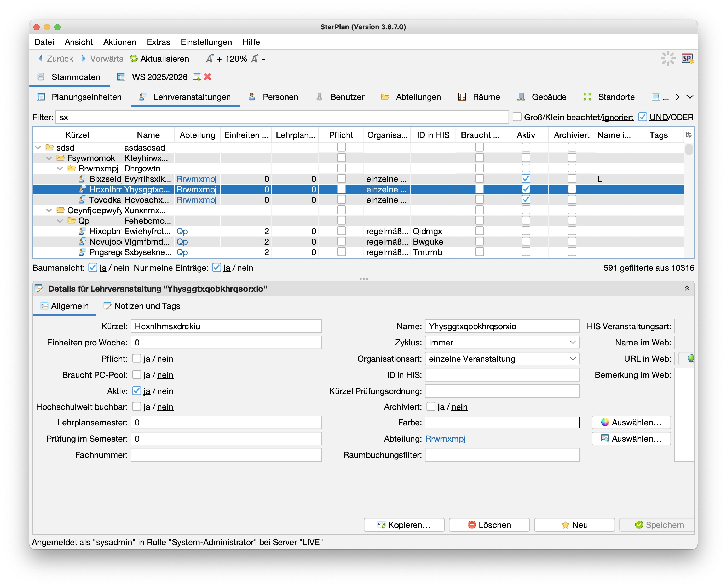This screenshot has width=727, height=588.
Task: Click the Farbe color field
Action: pos(502,422)
